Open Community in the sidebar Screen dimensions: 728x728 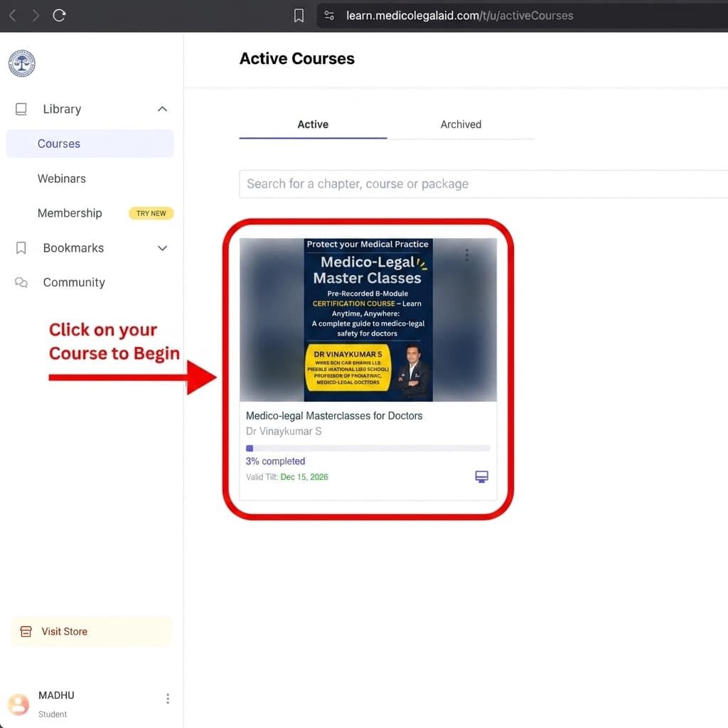pyautogui.click(x=74, y=282)
